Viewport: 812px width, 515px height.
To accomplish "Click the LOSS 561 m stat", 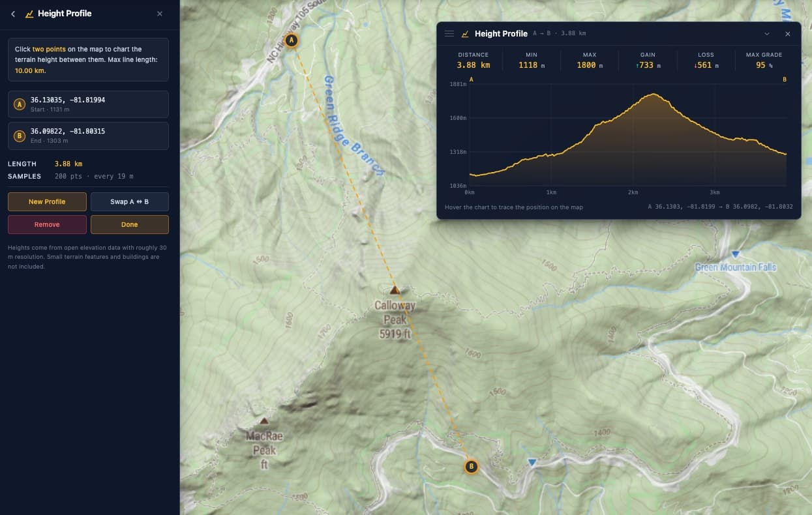I will (706, 61).
